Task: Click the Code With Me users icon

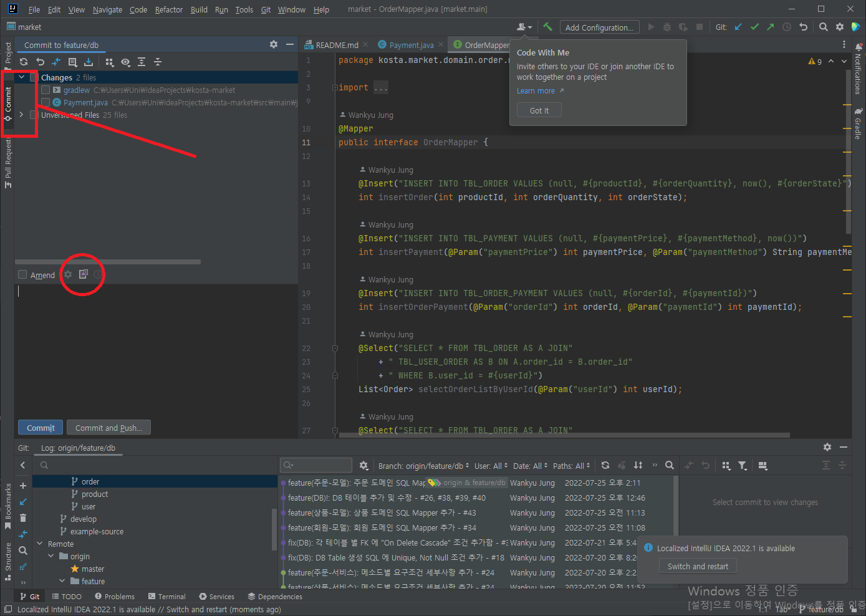Action: (522, 27)
